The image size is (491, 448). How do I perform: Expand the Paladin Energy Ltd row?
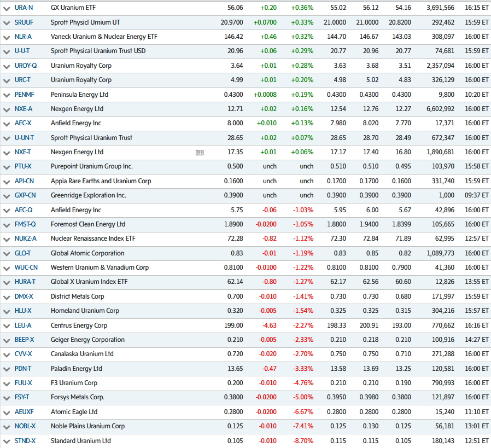[x=7, y=369]
